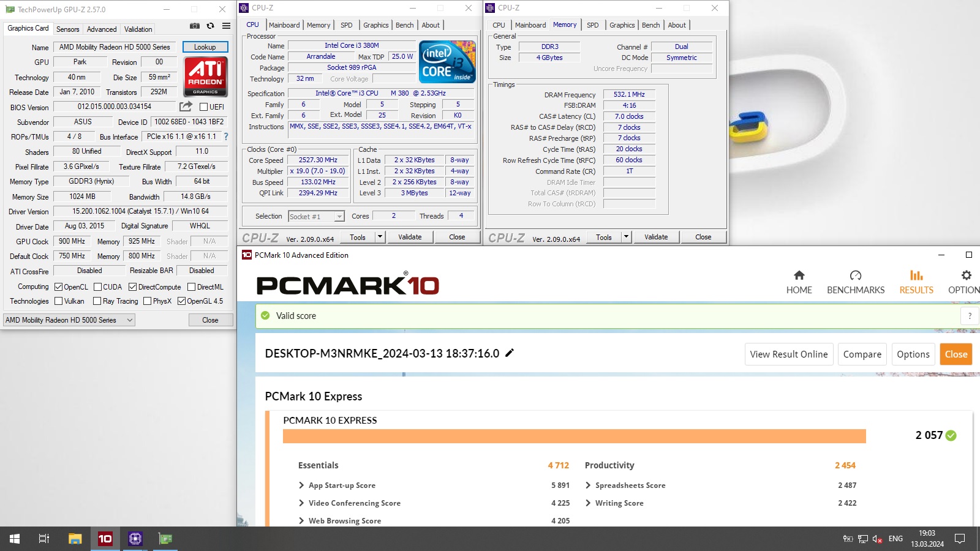
Task: Open PCMark 10 RESULTS page
Action: click(x=916, y=282)
